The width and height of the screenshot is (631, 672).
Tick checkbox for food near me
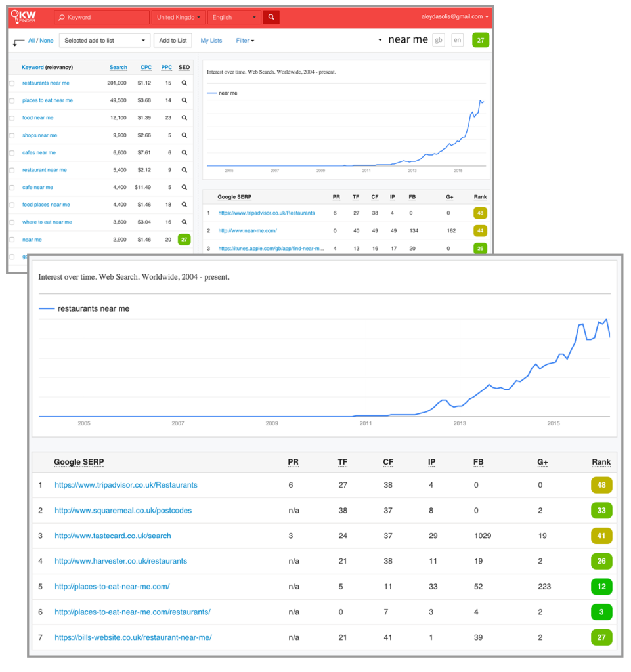12,118
